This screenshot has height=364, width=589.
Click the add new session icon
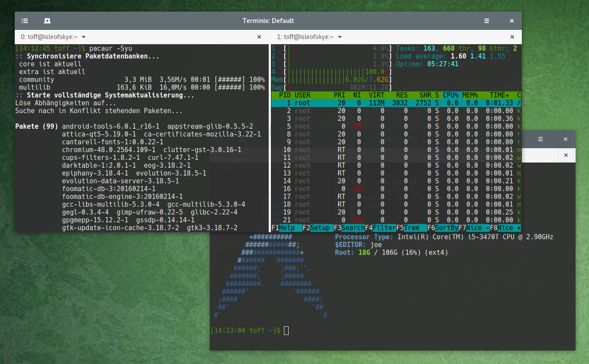tap(47, 20)
